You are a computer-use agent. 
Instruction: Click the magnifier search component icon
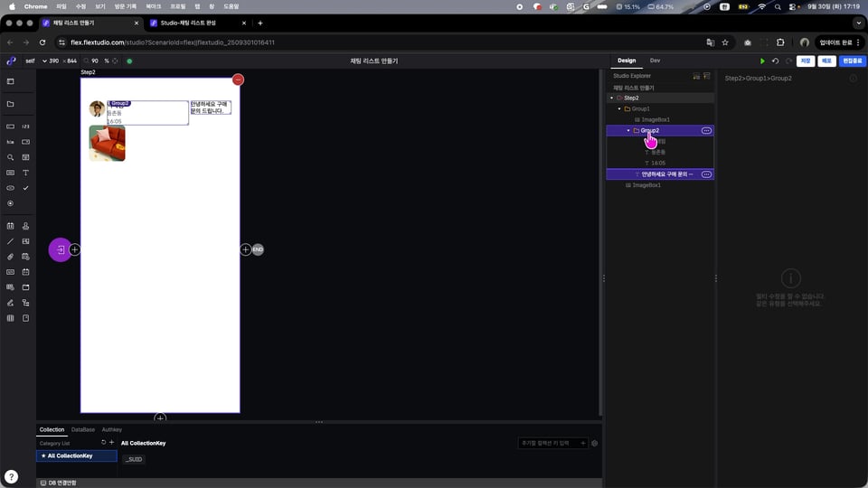(x=11, y=156)
